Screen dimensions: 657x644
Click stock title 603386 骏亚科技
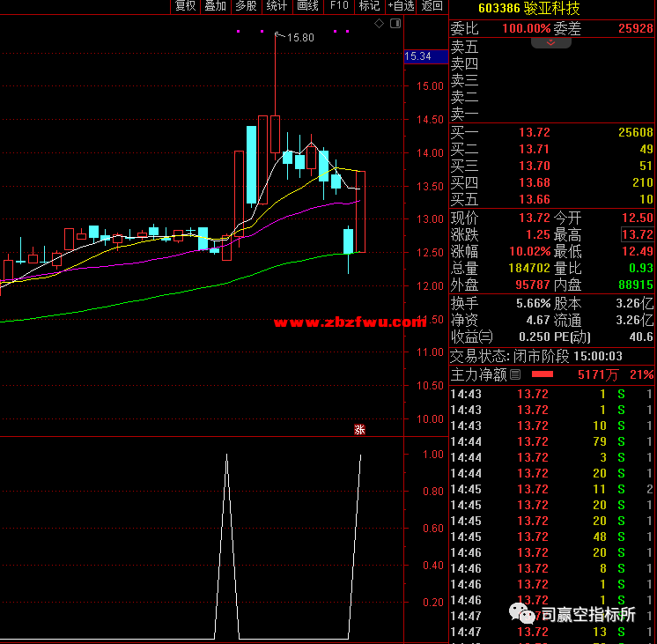tap(528, 8)
